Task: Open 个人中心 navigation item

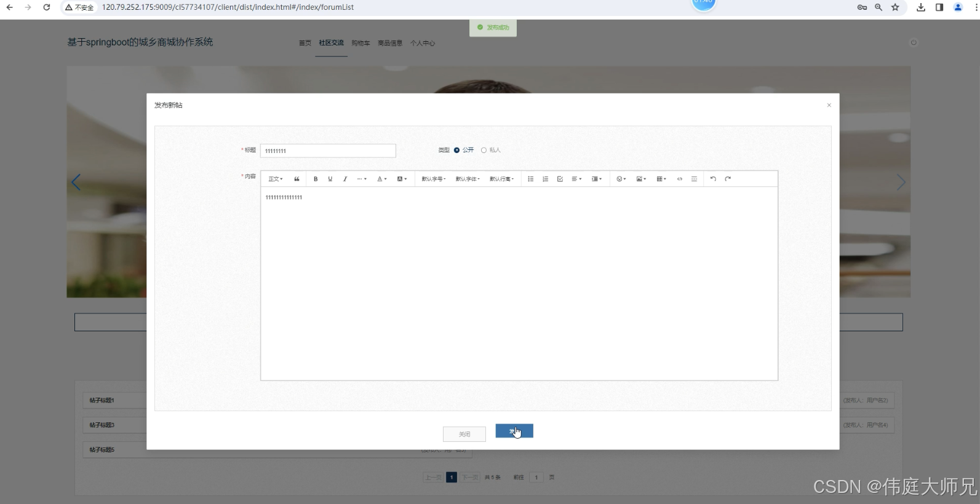Action: pos(423,43)
